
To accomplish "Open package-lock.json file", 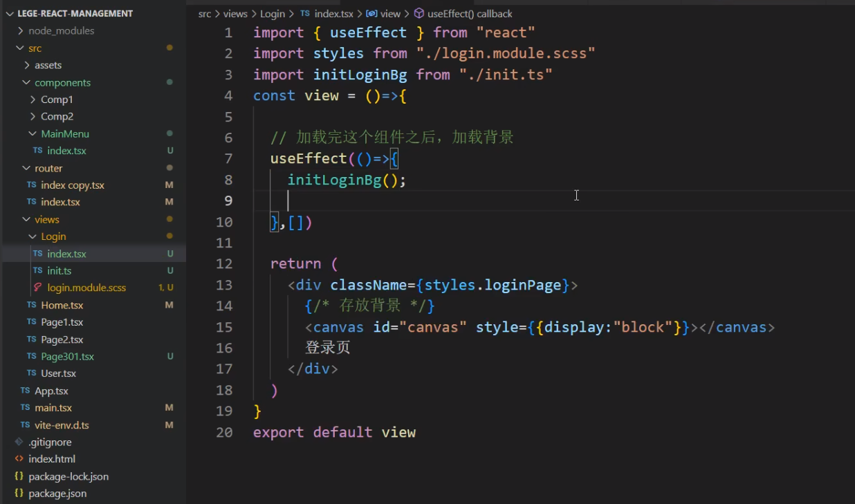I will [68, 476].
